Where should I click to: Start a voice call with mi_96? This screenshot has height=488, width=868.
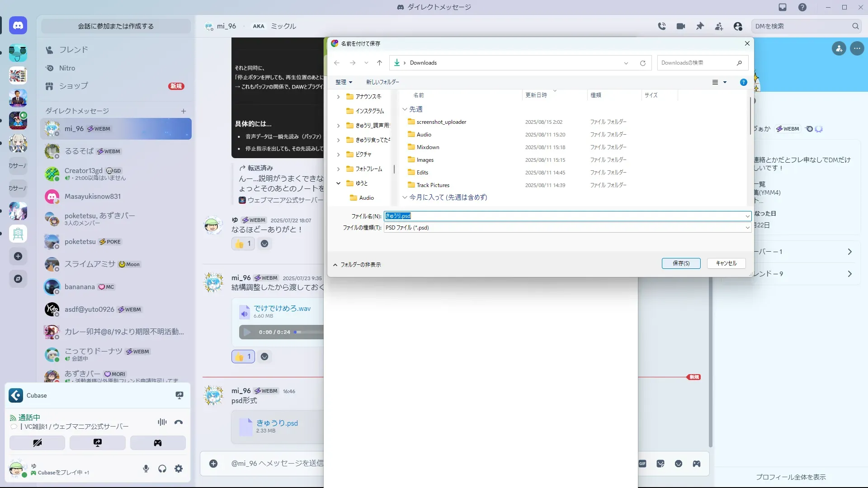662,26
